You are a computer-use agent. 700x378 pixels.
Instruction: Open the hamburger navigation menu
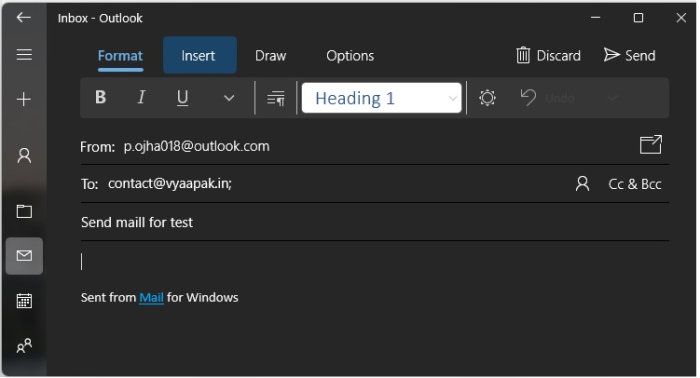(x=24, y=54)
